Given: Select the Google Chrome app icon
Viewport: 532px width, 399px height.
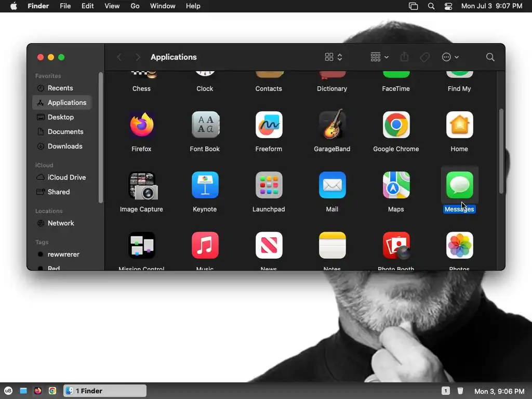Looking at the screenshot, I should point(396,125).
